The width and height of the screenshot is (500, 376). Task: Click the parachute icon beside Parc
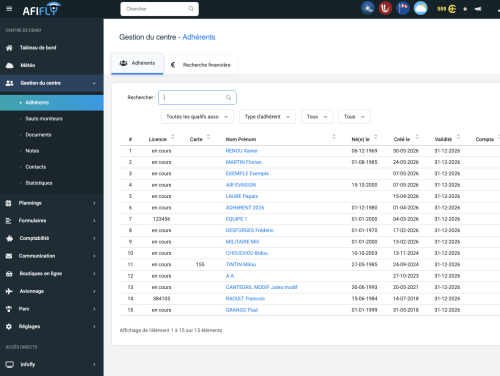(9, 309)
